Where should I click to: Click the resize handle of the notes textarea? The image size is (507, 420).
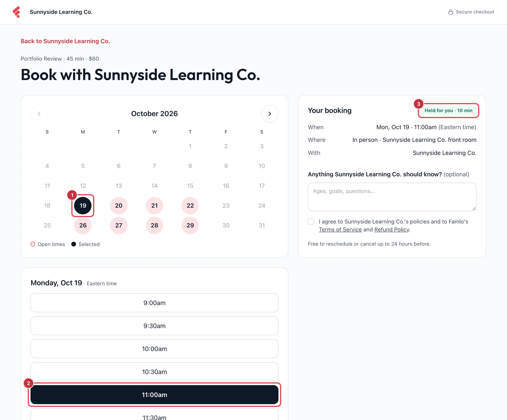pos(474,209)
